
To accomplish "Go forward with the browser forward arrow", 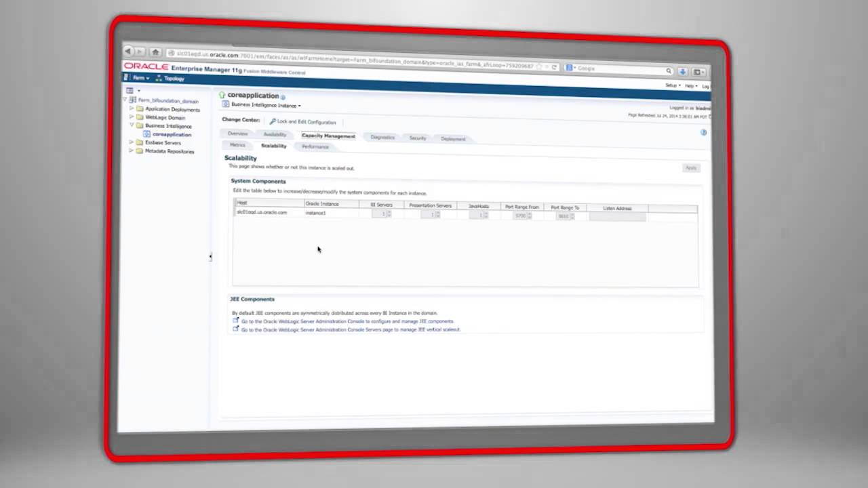I will [x=140, y=52].
